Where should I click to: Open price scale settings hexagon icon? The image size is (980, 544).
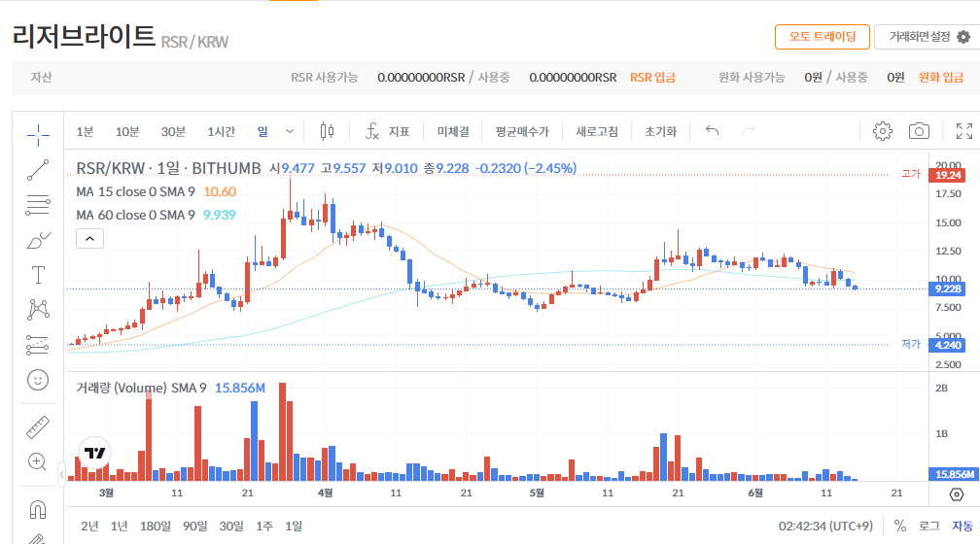(x=957, y=494)
